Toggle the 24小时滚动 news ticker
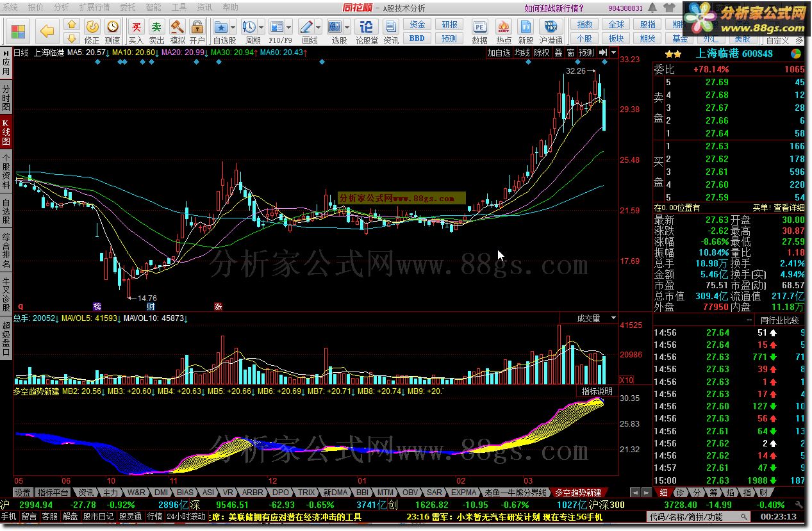Viewport: 812px width, 531px height. [x=186, y=517]
